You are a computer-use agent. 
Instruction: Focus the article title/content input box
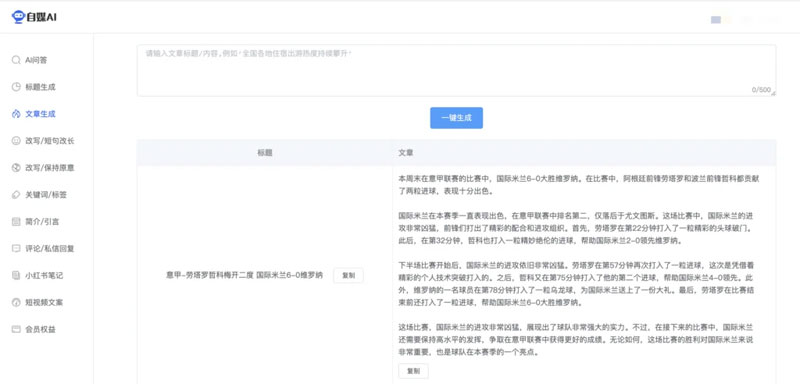point(456,70)
